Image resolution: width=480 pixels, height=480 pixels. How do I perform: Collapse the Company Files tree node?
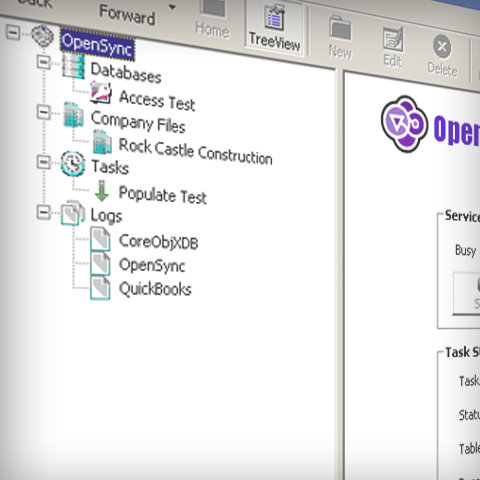tap(43, 112)
